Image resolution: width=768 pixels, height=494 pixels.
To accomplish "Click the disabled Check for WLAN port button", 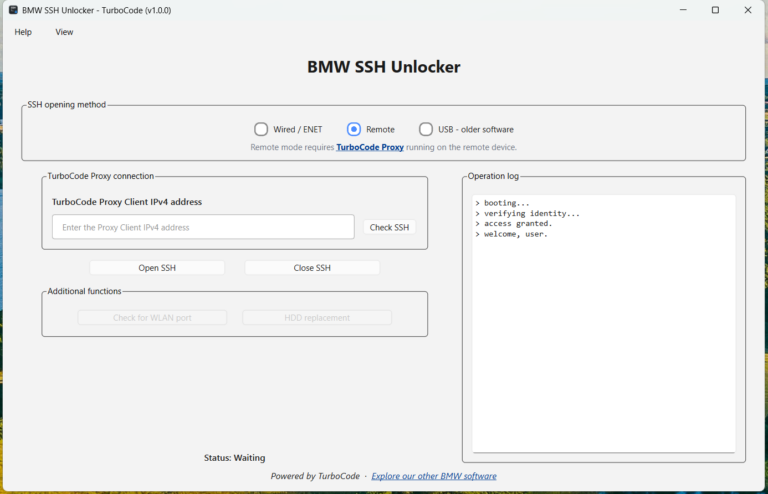I will click(152, 318).
